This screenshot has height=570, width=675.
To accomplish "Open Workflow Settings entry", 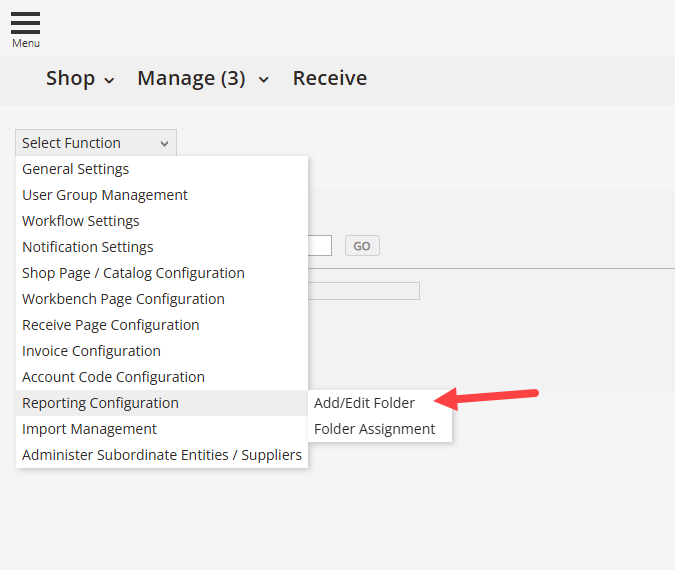I will tap(162, 221).
